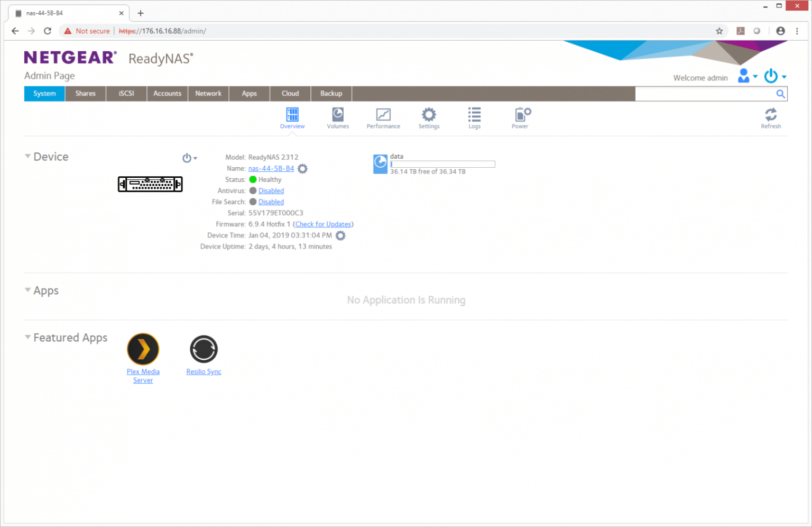The image size is (812, 527).
Task: Reload the page with the browser reload button
Action: click(48, 31)
